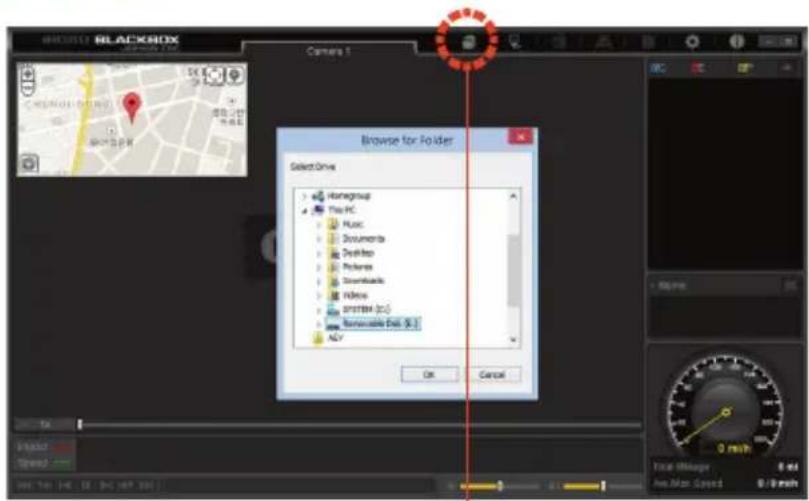
Task: Show red event recordings list icon
Action: pos(698,68)
